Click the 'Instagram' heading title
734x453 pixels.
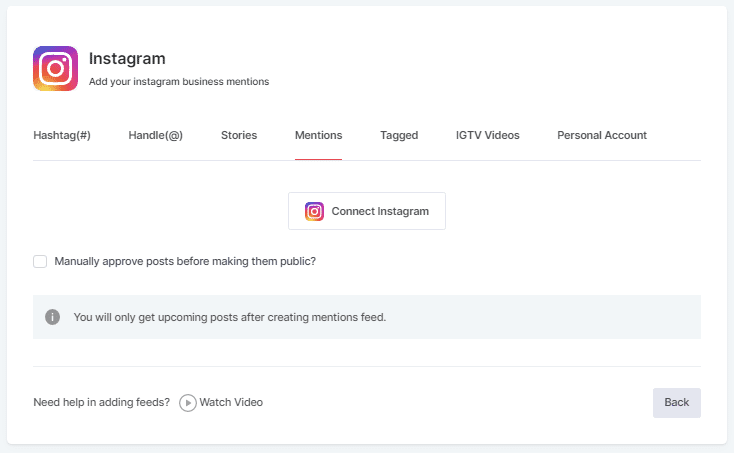coord(127,59)
